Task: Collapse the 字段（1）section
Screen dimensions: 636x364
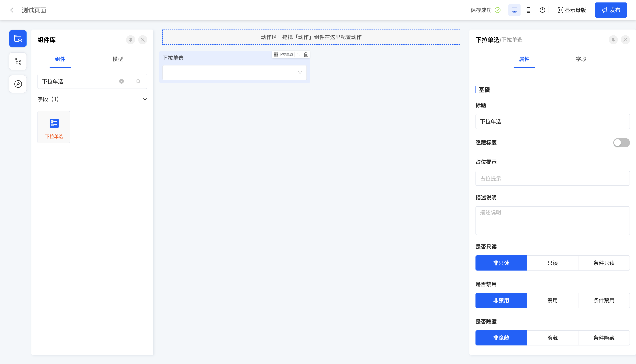Action: point(145,99)
